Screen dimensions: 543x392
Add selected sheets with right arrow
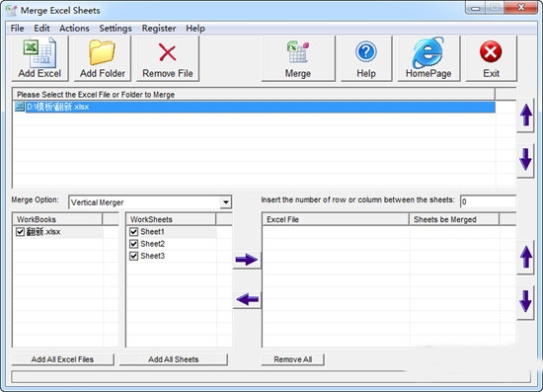coord(247,260)
